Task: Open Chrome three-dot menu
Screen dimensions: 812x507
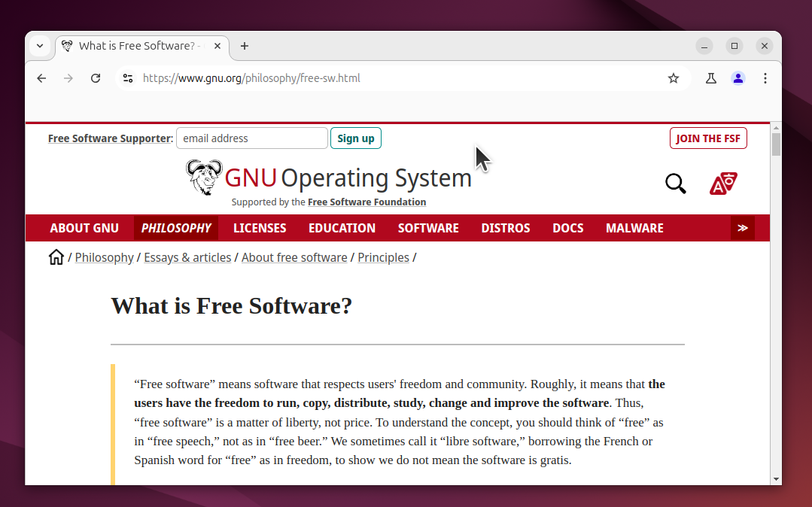Action: 765,78
